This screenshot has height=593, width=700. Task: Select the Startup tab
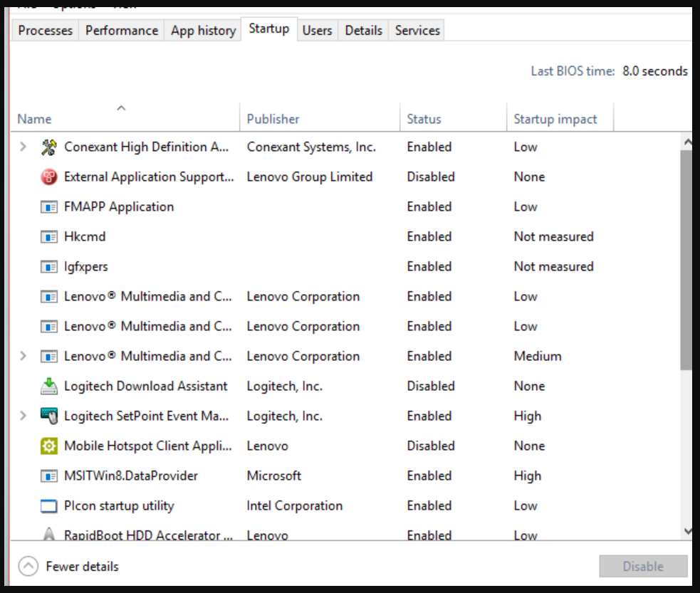[268, 29]
